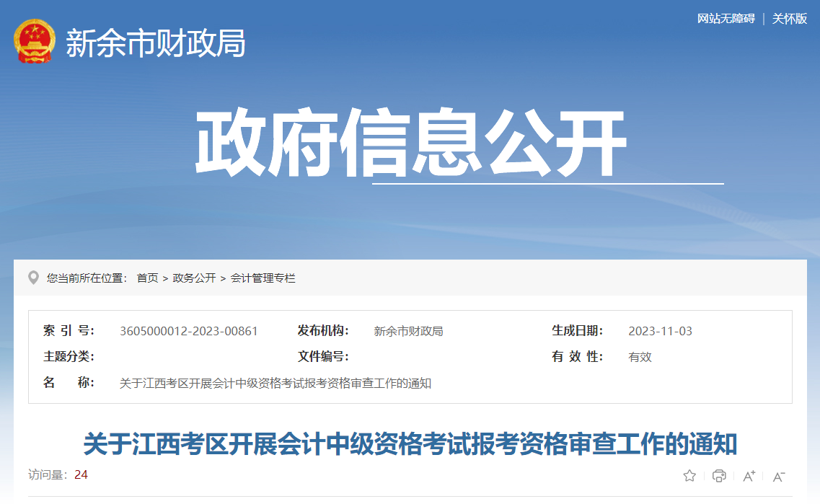
Task: Click the A+ icon to enlarge text
Action: 748,476
